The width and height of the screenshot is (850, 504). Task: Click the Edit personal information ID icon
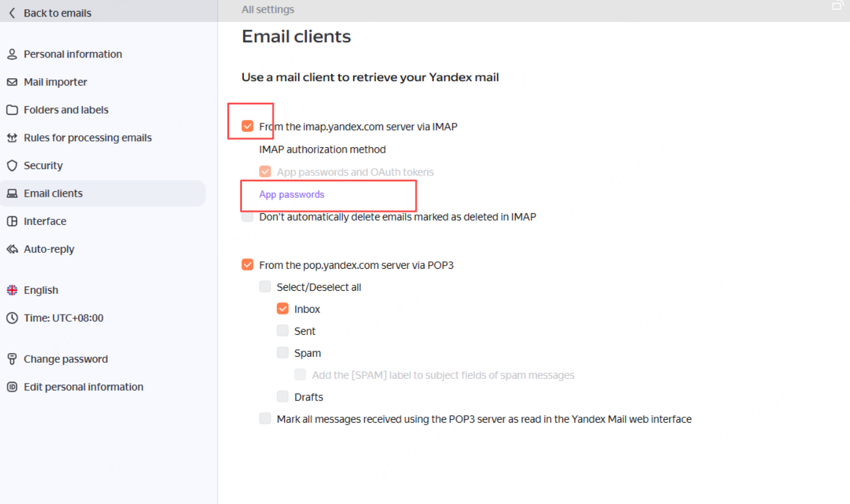[12, 387]
